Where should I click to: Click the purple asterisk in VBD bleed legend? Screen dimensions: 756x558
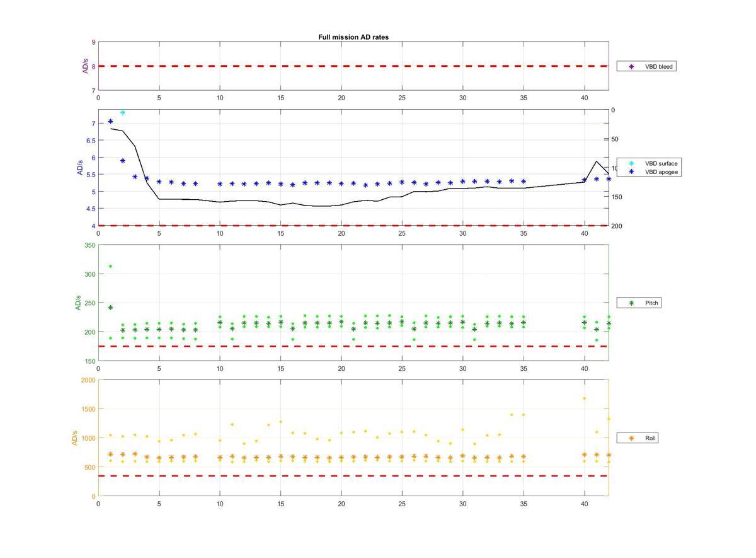coord(631,66)
